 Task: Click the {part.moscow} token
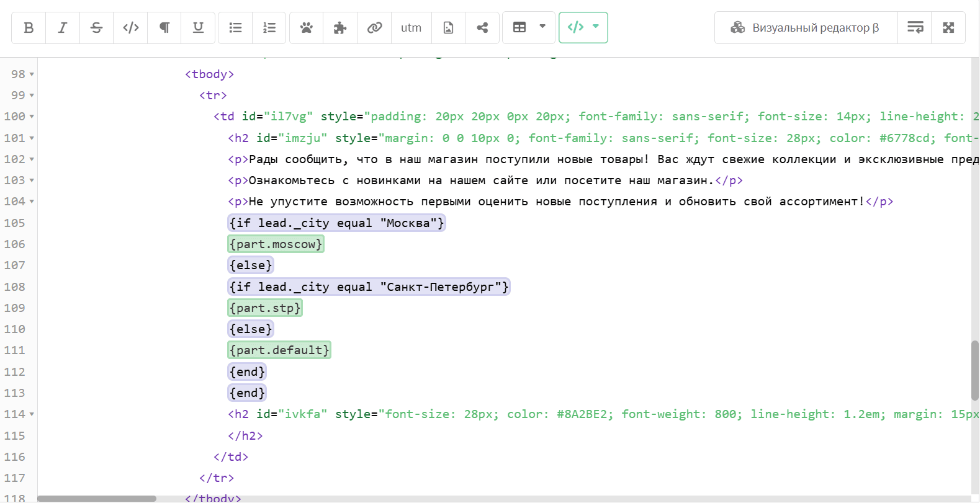(276, 244)
